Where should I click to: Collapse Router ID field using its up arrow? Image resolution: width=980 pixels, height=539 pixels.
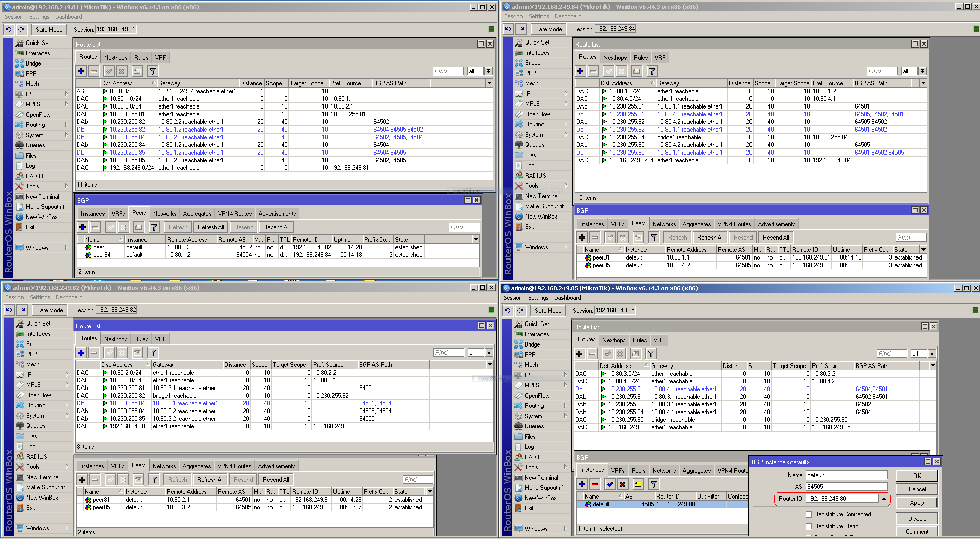click(x=884, y=499)
